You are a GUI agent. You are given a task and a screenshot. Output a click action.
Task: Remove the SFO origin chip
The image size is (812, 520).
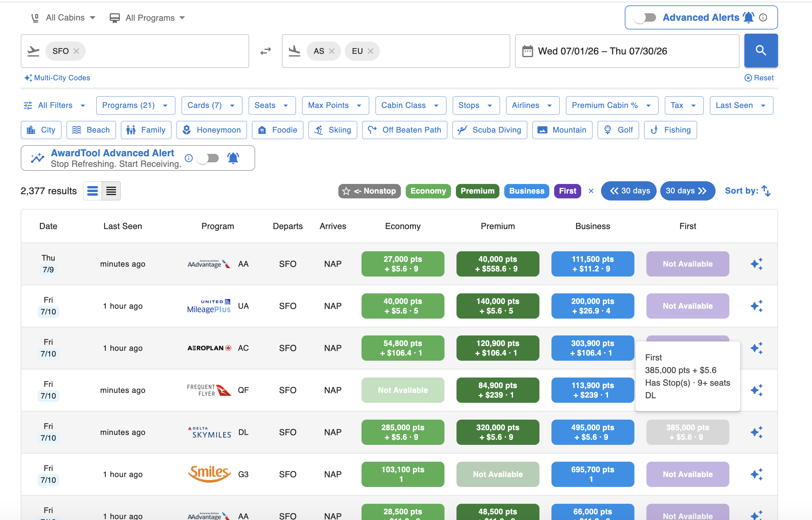point(77,51)
